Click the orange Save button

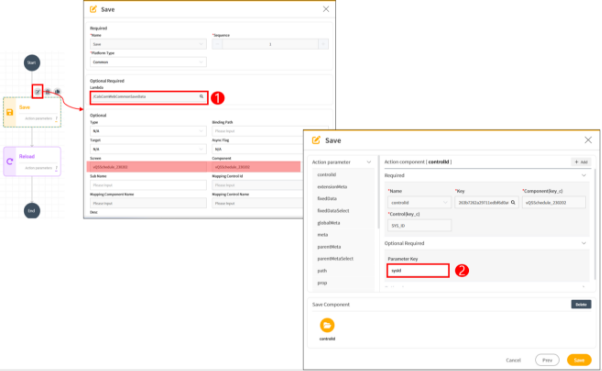pyautogui.click(x=579, y=360)
